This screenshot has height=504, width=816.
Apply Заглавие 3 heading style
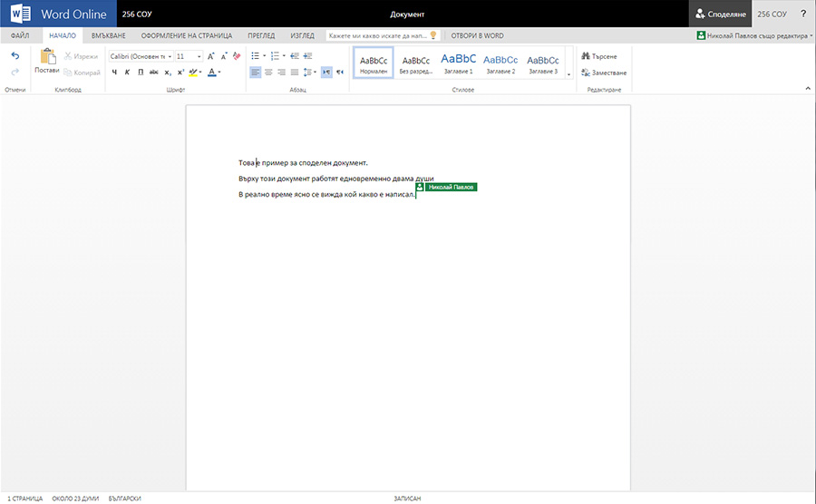543,63
